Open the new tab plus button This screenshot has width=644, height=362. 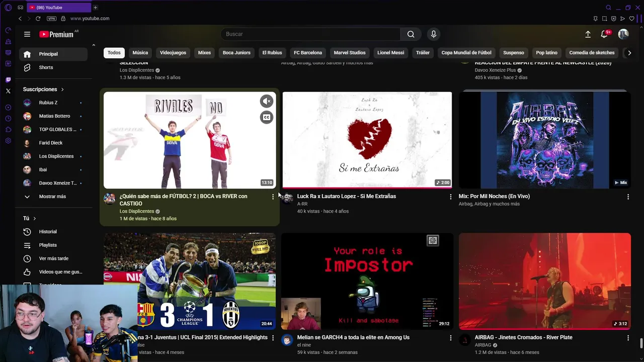click(95, 8)
